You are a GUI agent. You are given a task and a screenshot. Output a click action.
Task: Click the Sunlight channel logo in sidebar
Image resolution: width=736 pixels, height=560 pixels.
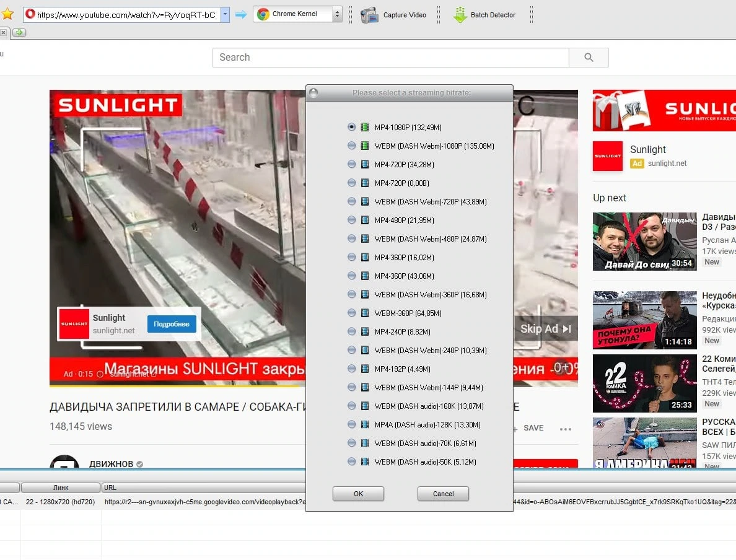pyautogui.click(x=607, y=156)
